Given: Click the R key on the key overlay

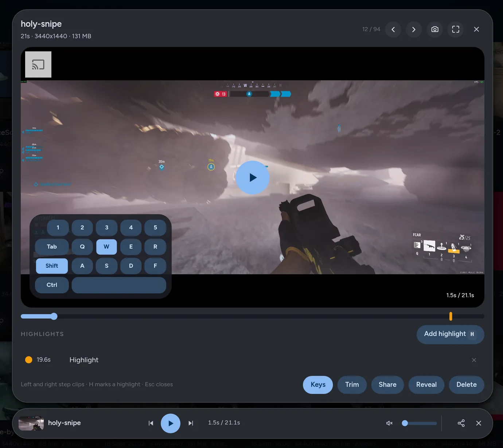Looking at the screenshot, I should (155, 247).
